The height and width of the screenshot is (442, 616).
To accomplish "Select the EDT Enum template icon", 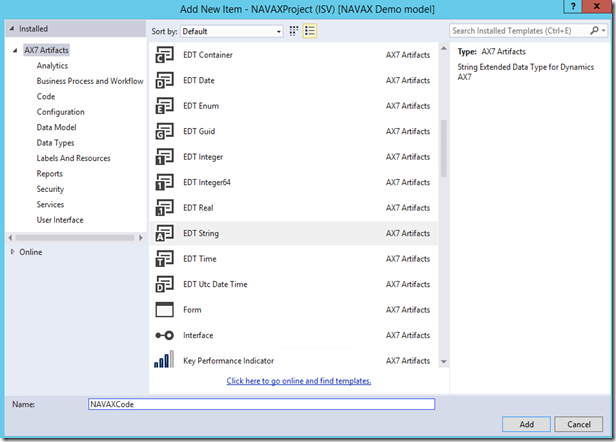I will 164,106.
